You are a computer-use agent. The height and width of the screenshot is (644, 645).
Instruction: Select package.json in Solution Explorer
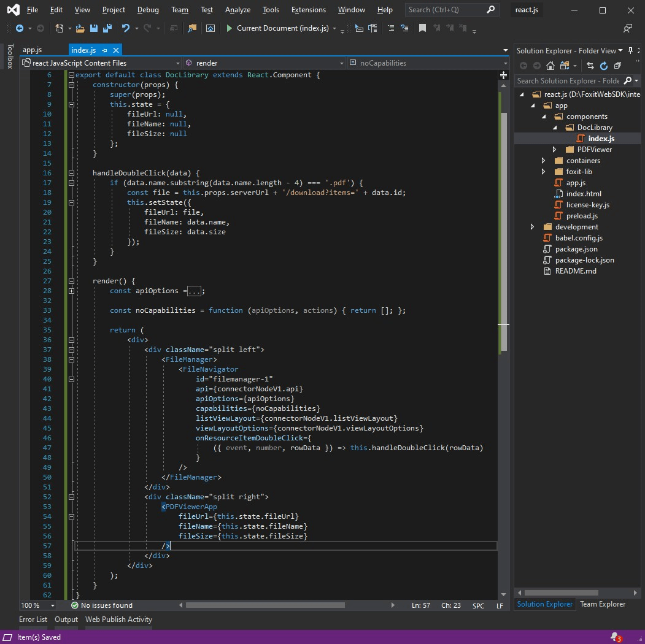coord(576,249)
